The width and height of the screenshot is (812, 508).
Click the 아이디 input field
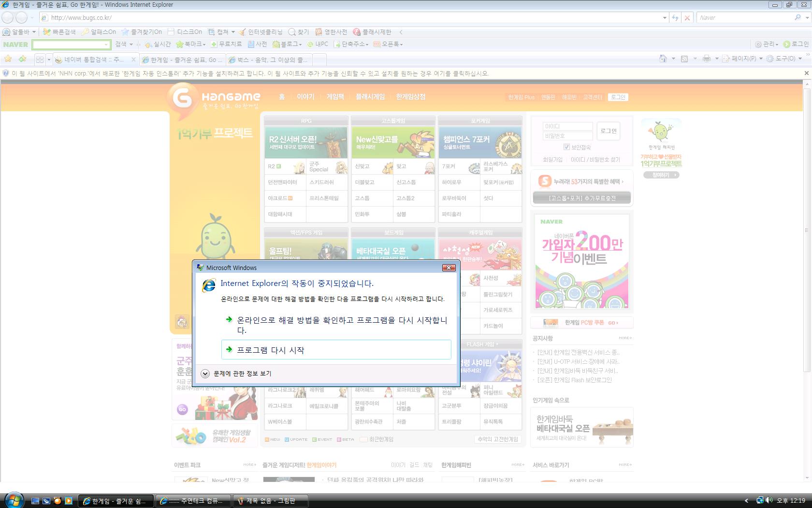click(568, 126)
